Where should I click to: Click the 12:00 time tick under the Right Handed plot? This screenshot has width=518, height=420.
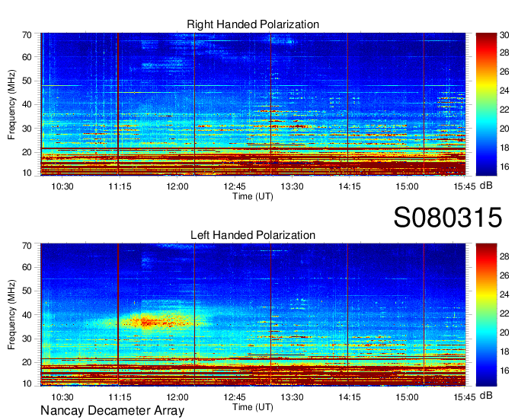(x=177, y=186)
